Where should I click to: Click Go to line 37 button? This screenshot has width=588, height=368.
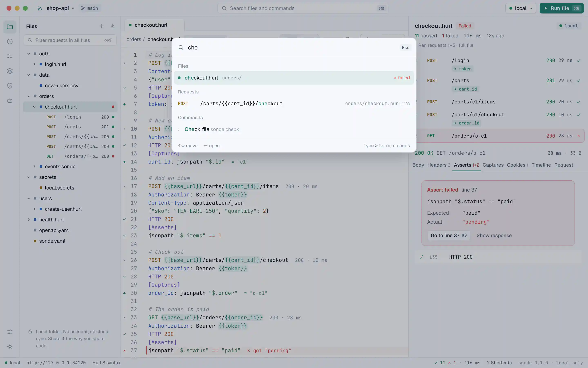[449, 235]
